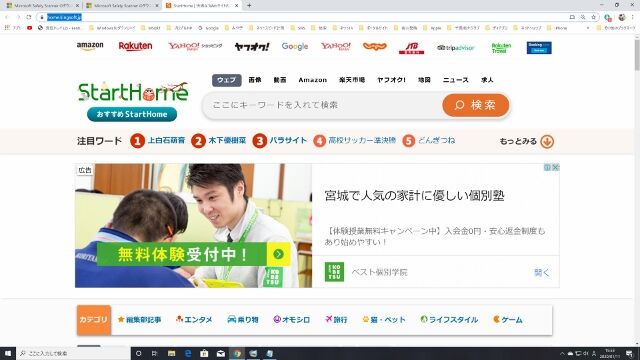The width and height of the screenshot is (640, 360).
Task: Click the おすすめ StartHome button
Action: click(132, 114)
